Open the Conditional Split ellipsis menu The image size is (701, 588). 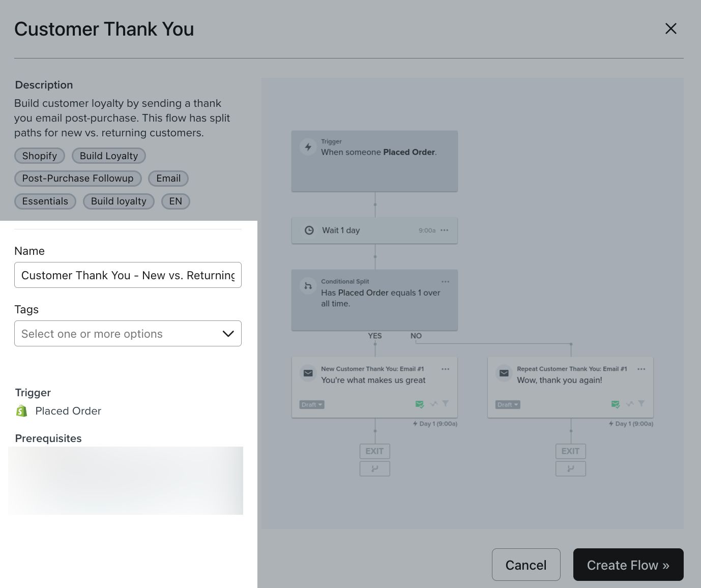click(x=445, y=281)
